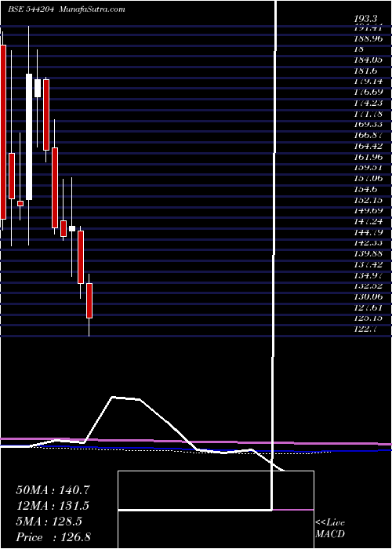Click the 144.79 price level label

point(368,232)
